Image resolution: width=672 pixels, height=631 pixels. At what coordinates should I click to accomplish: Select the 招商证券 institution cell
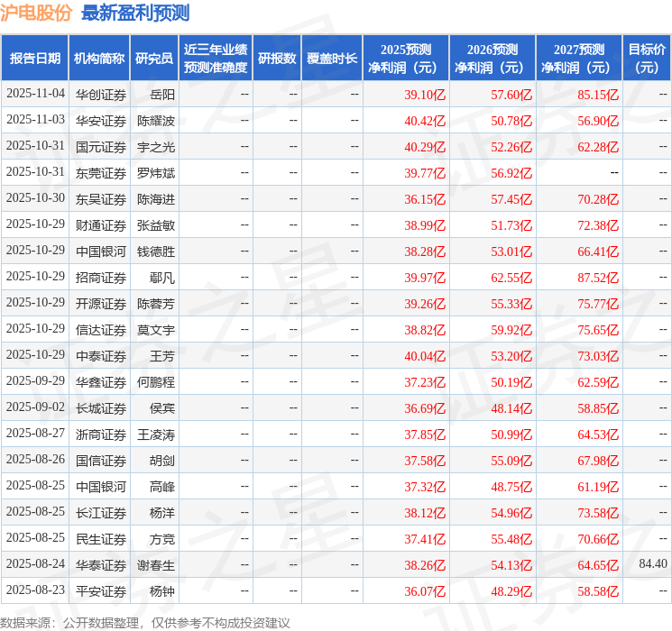tap(101, 278)
